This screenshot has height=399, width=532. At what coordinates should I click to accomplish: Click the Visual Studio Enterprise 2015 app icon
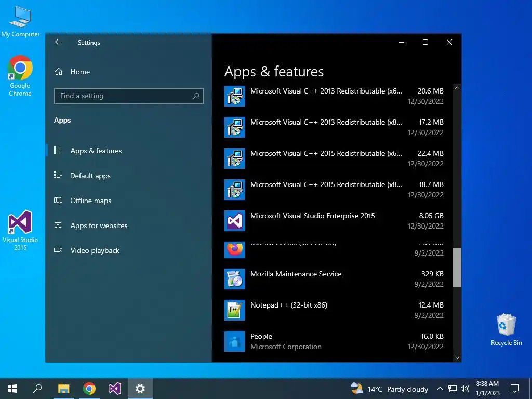click(235, 221)
